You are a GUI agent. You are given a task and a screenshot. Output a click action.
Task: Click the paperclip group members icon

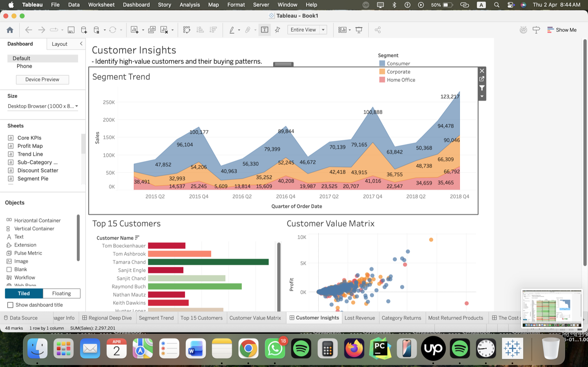tap(248, 30)
